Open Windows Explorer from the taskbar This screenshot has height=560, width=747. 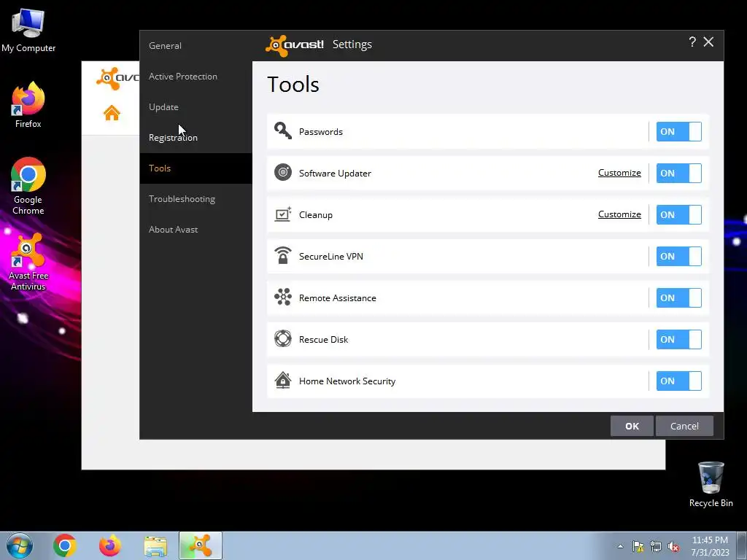(155, 546)
